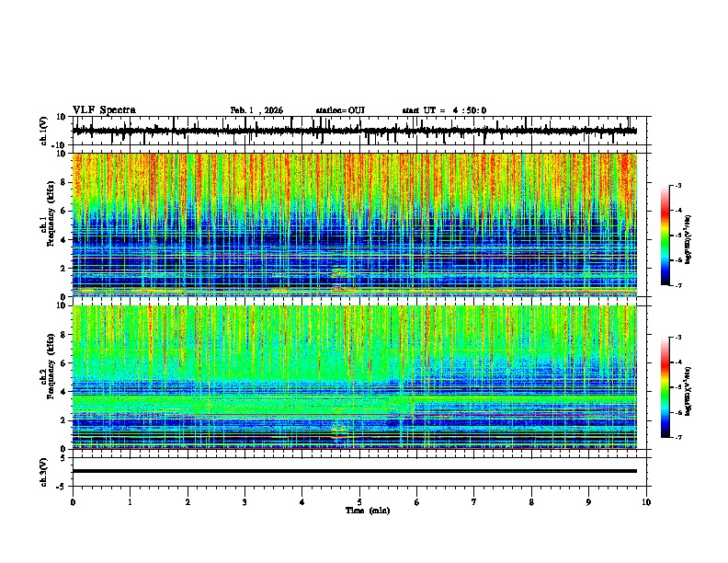This screenshot has height=563, width=728.
Task: Click the '-7' label on ch.2 color bar
Action: pyautogui.click(x=677, y=437)
